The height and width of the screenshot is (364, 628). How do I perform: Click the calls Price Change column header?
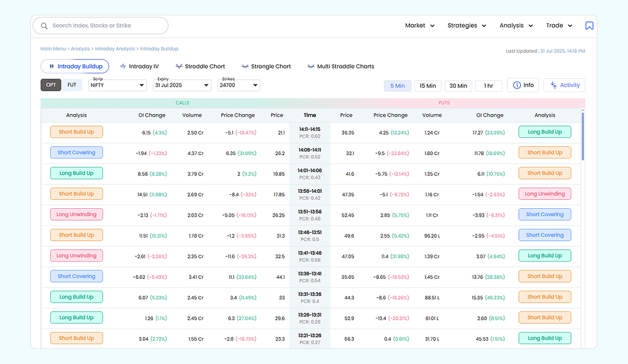tap(238, 115)
